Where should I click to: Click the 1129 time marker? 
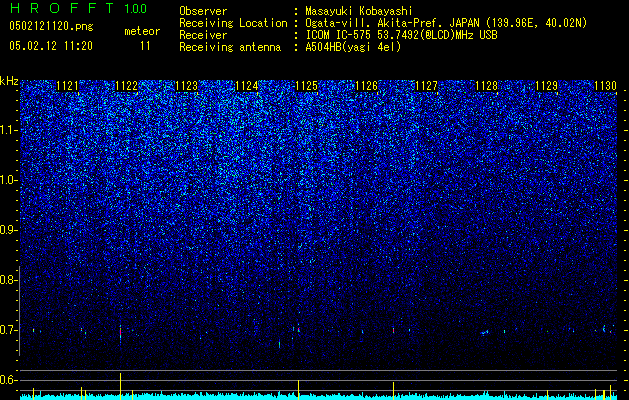click(x=546, y=86)
